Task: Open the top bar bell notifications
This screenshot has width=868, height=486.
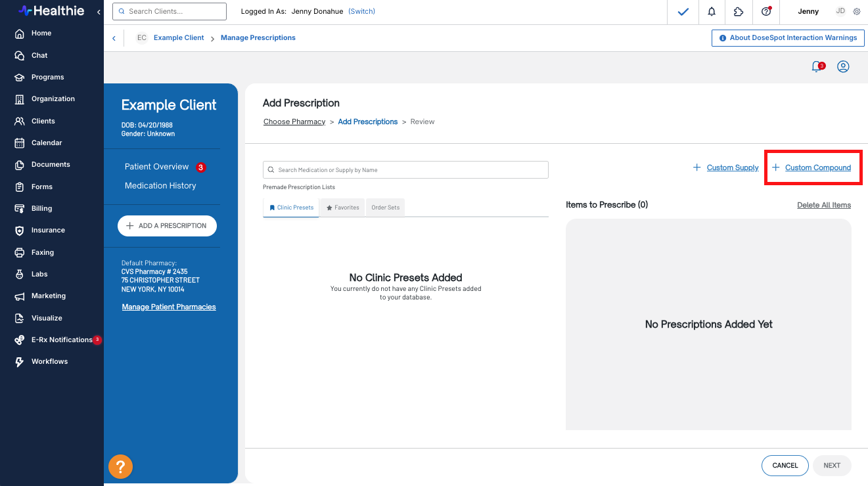Action: pyautogui.click(x=712, y=12)
